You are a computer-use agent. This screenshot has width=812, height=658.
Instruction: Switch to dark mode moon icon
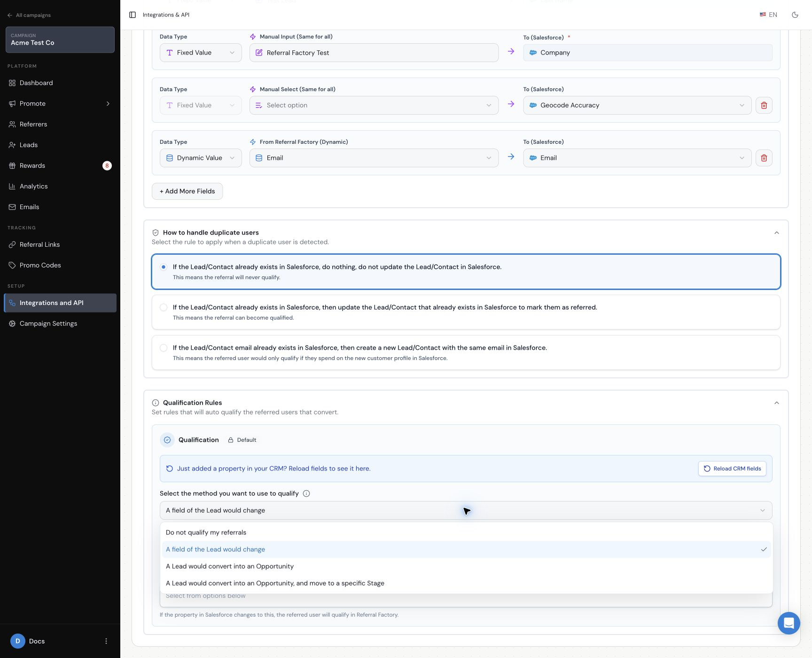point(795,15)
